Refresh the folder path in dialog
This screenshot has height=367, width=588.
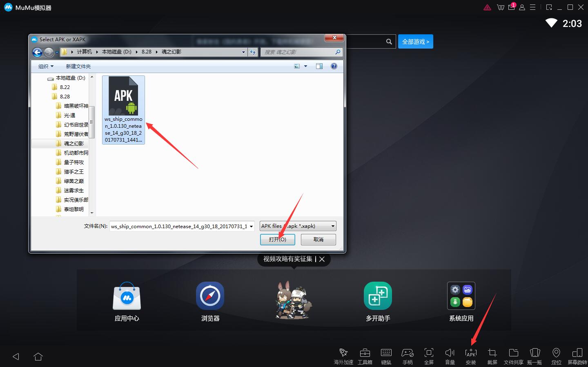253,52
